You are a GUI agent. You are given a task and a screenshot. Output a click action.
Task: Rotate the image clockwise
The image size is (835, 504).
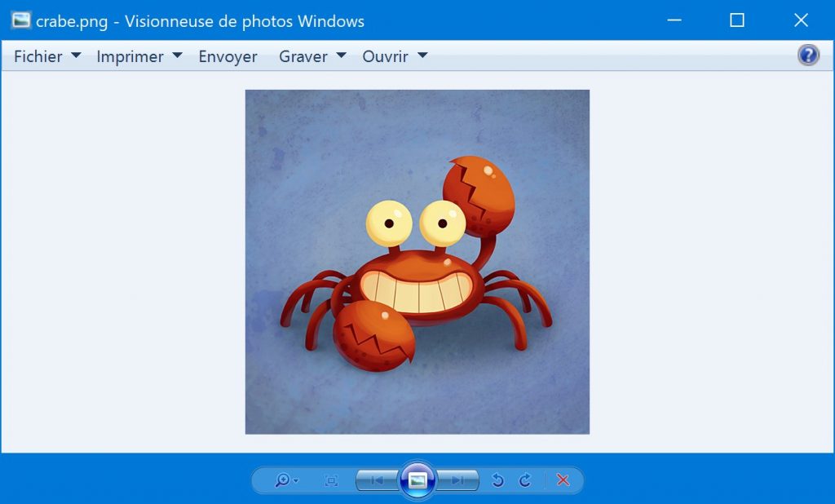[x=525, y=480]
